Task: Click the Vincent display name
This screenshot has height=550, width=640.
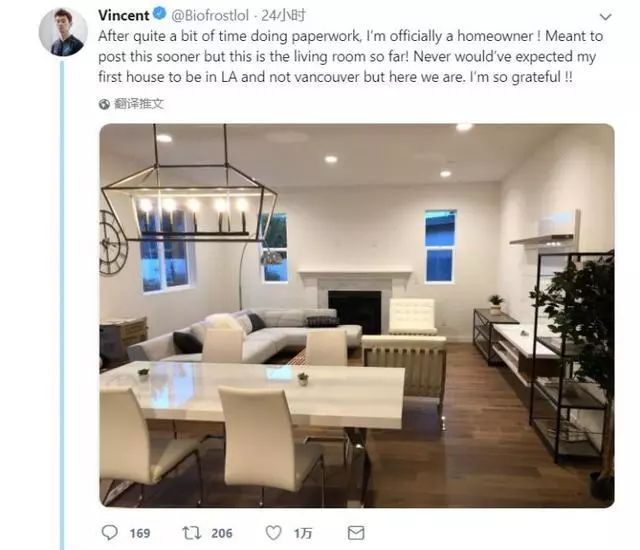Action: pos(124,16)
